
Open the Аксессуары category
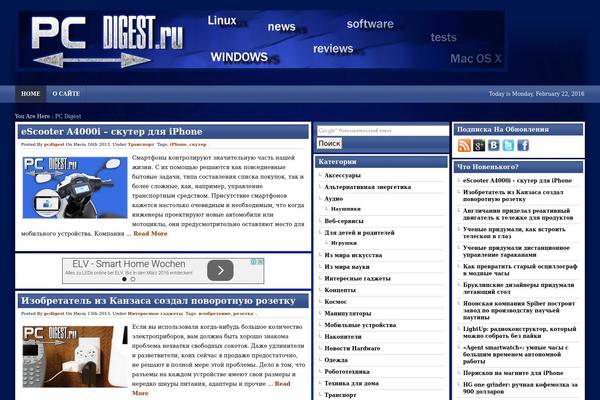(x=342, y=175)
